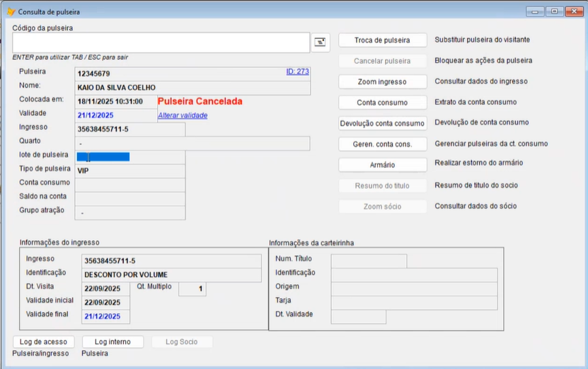This screenshot has width=588, height=369.
Task: Click the Quarto field
Action: tap(192, 143)
